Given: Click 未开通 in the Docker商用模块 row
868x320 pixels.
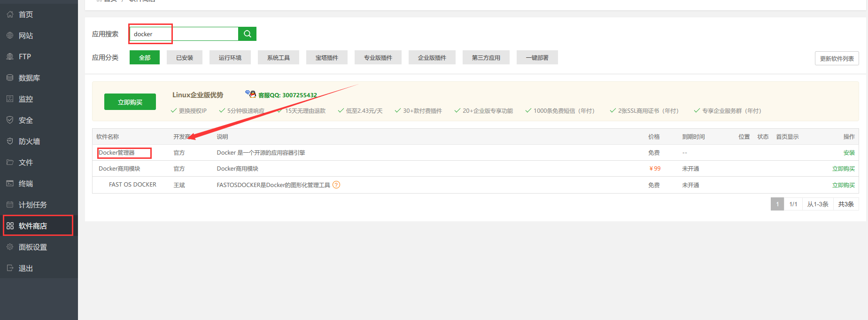Looking at the screenshot, I should tap(690, 169).
